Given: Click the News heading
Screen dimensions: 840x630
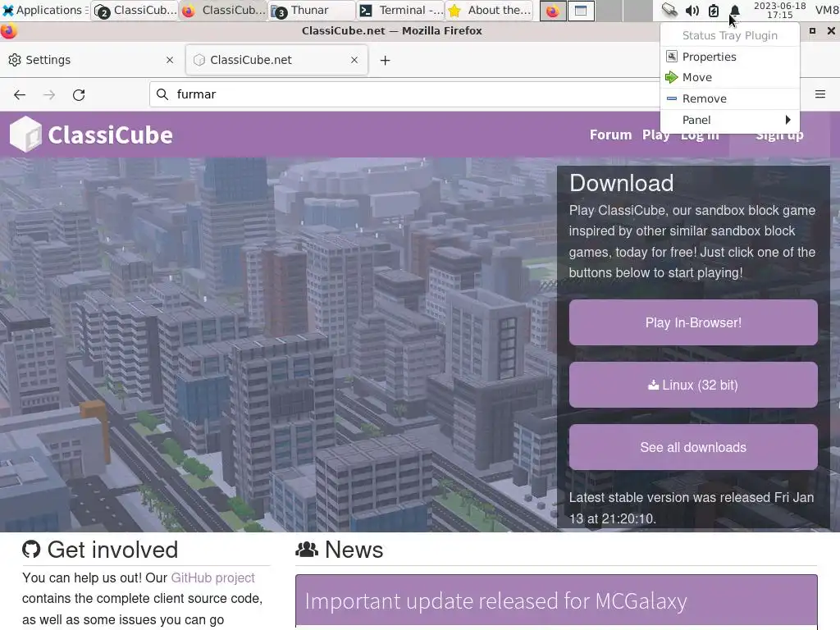Looking at the screenshot, I should tap(354, 550).
